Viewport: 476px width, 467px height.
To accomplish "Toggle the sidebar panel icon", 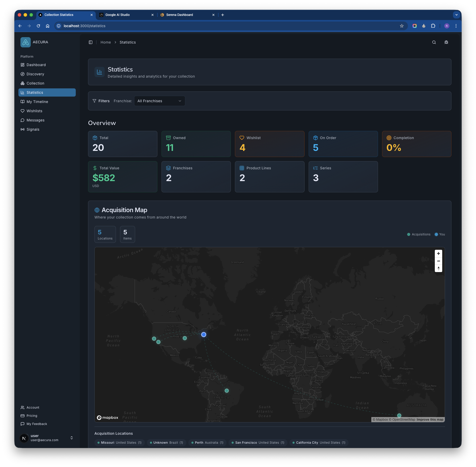I will click(91, 42).
